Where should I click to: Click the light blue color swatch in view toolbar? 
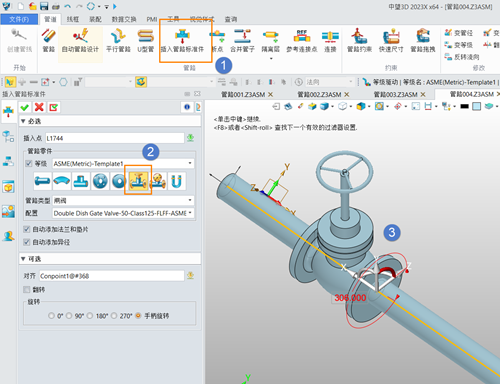click(477, 106)
